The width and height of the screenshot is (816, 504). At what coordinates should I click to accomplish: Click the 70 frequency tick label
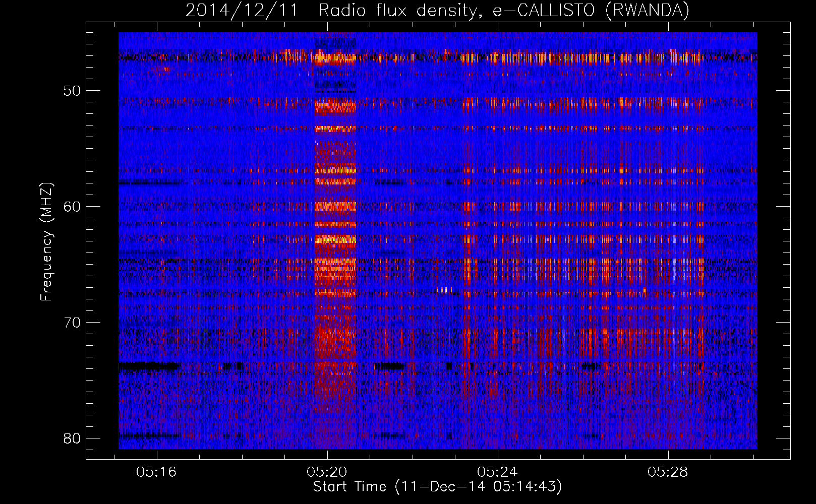pos(72,323)
